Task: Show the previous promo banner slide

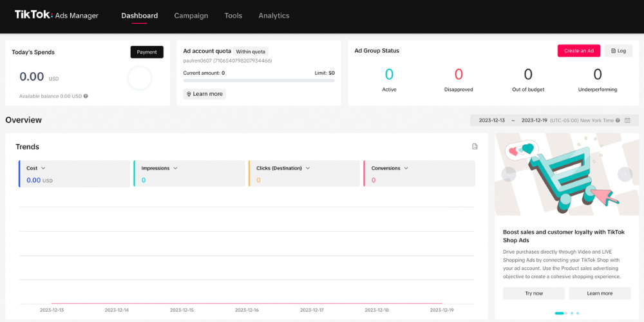Action: point(509,174)
